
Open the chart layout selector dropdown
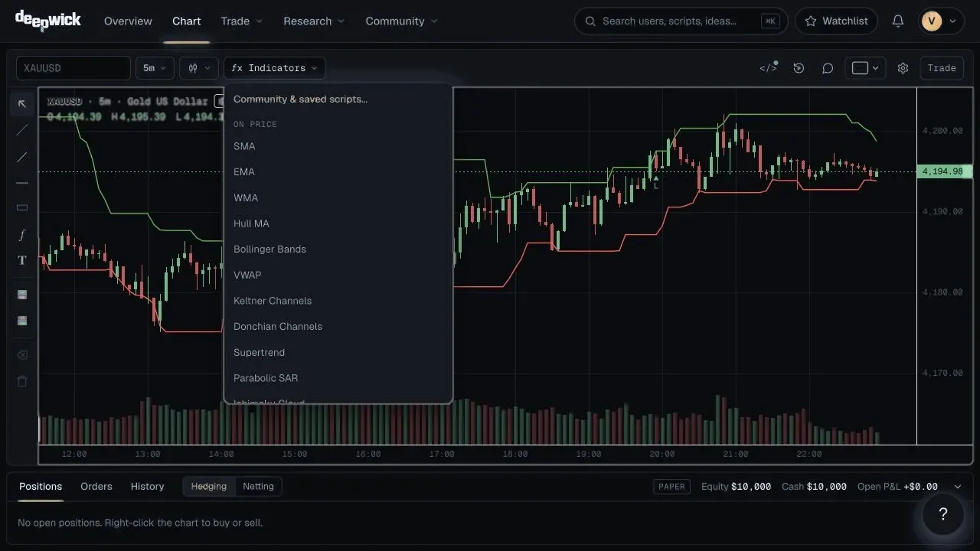click(x=865, y=68)
